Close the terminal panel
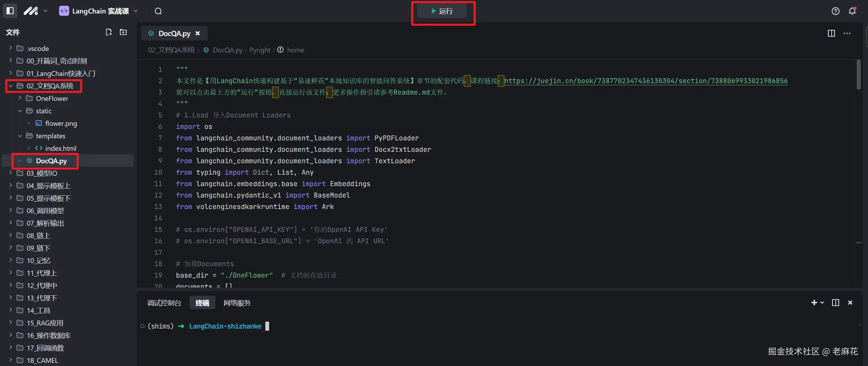 coord(850,303)
